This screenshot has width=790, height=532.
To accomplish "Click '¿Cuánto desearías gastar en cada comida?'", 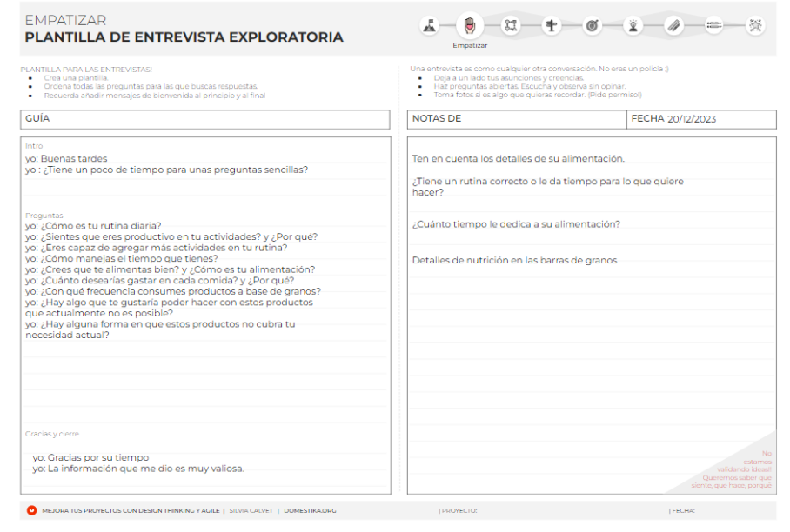I will point(160,281).
